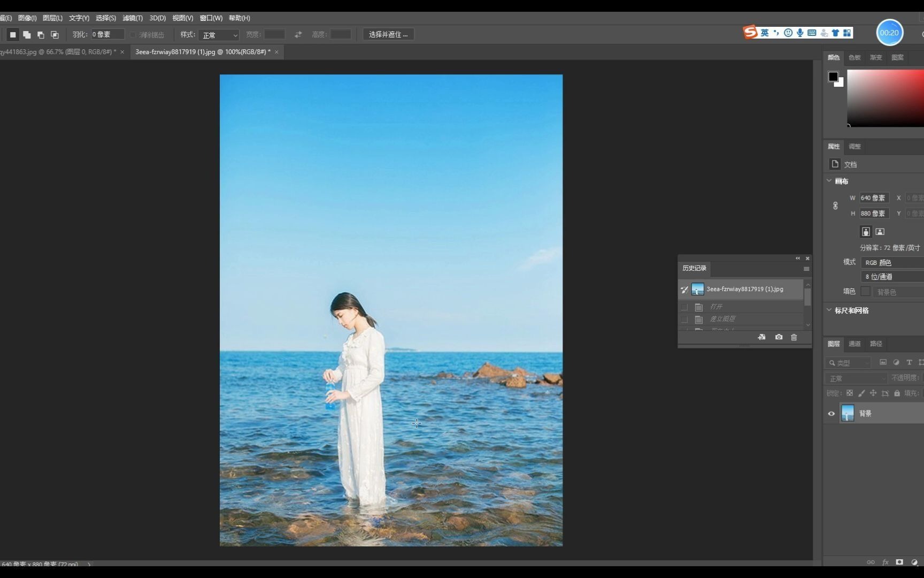Open the 填色 背景色 dropdown
Image resolution: width=924 pixels, height=578 pixels.
click(899, 292)
